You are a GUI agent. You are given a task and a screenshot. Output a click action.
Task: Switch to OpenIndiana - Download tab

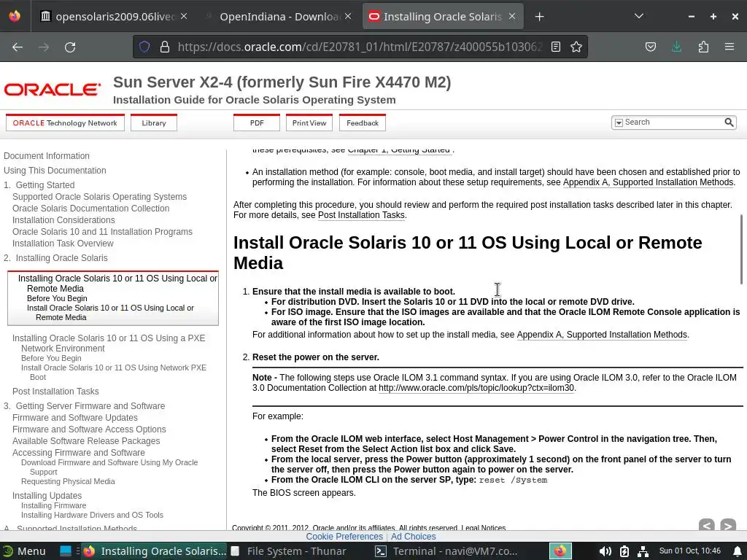[279, 17]
